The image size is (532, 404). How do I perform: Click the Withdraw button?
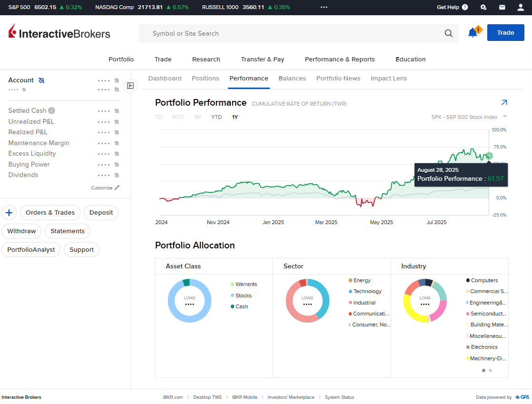tap(21, 231)
